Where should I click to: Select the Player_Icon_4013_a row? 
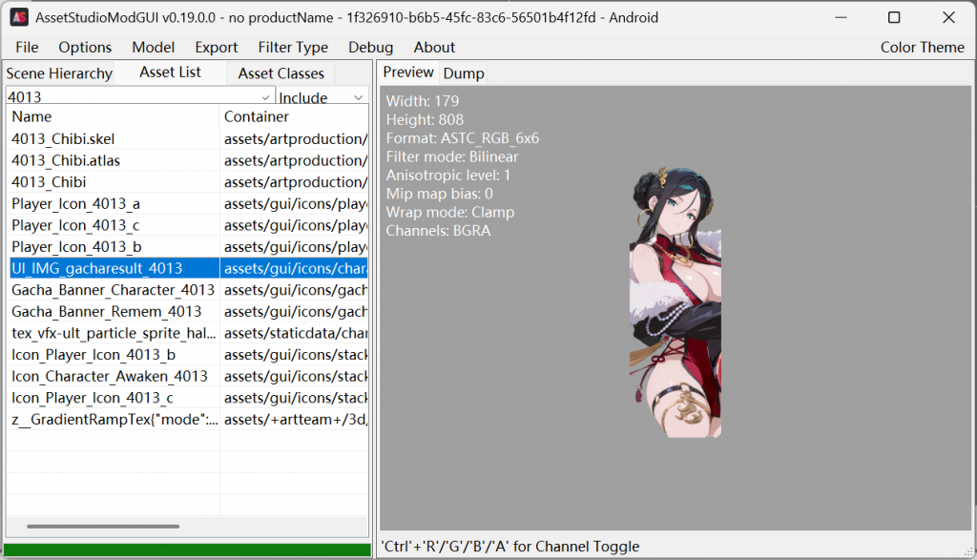pyautogui.click(x=188, y=204)
